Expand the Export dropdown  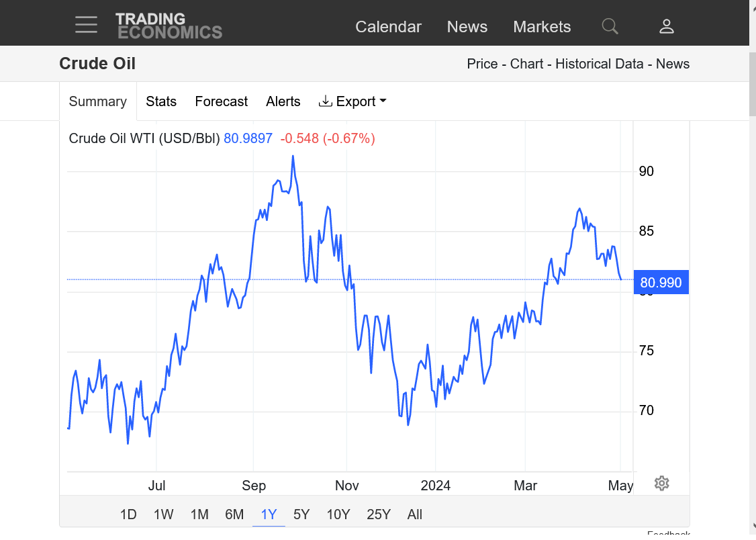(352, 101)
